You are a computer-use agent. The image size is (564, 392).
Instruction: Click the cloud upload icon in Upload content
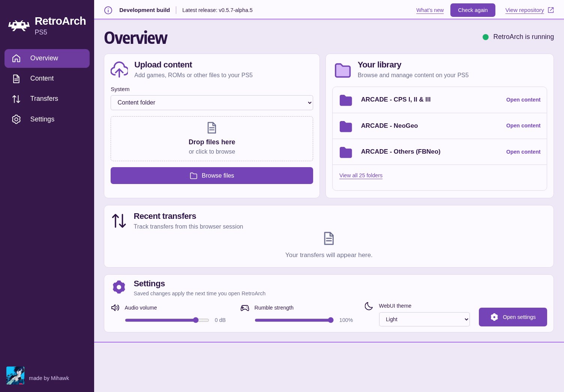tap(119, 69)
